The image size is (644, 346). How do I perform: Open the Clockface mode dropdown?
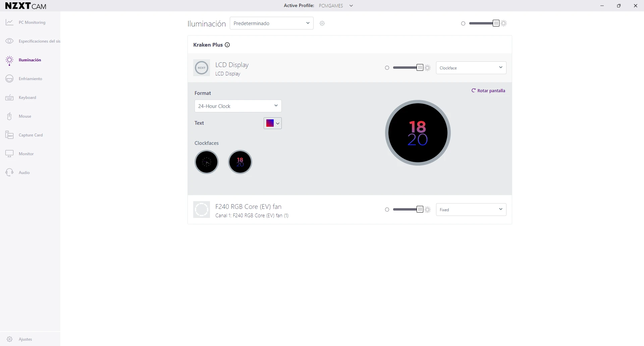click(471, 68)
